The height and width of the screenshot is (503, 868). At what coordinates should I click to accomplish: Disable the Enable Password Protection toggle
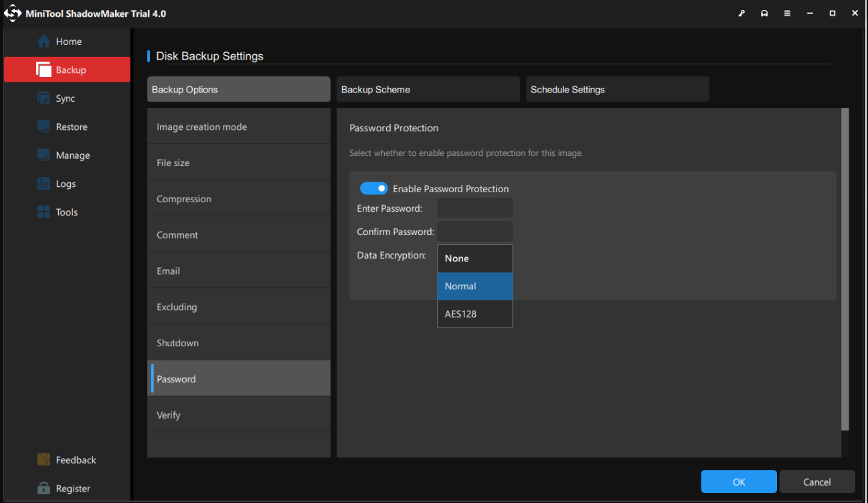coord(373,189)
